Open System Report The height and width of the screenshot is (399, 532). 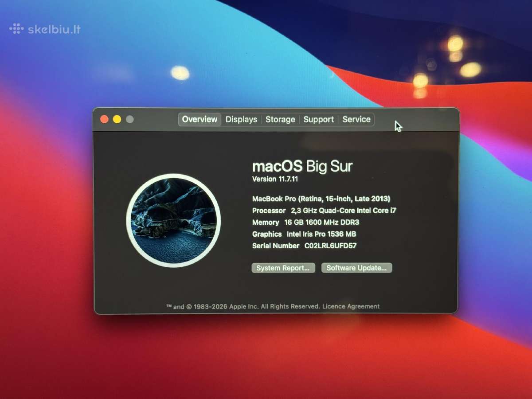coord(283,268)
